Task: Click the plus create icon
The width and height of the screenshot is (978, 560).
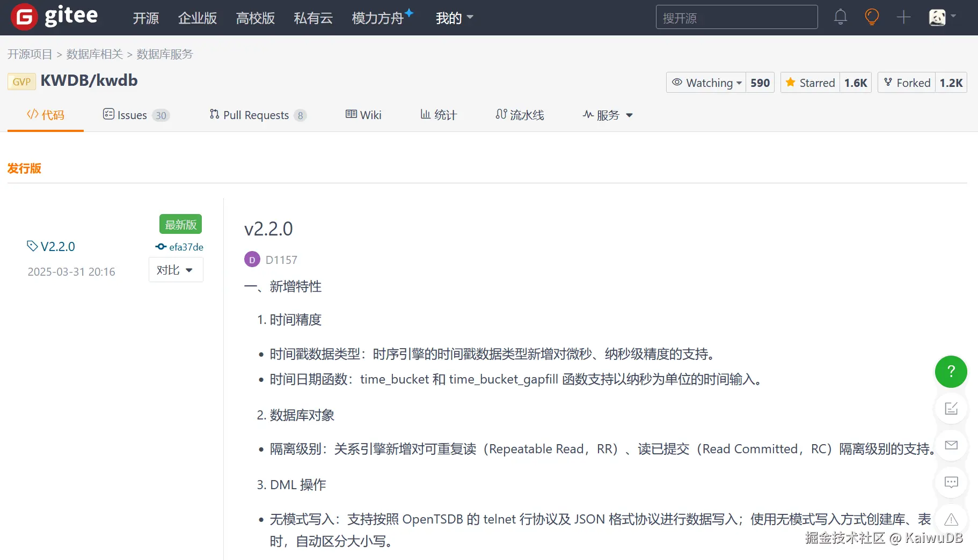Action: tap(904, 17)
